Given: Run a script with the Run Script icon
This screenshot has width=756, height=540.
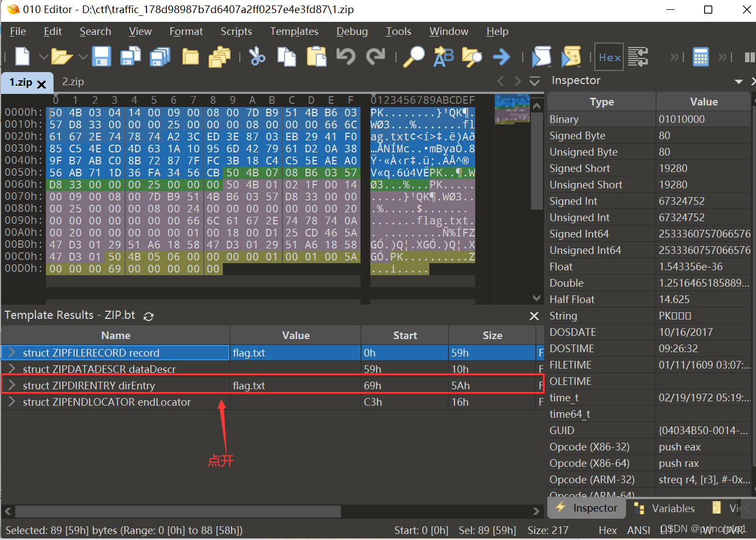Looking at the screenshot, I should (x=541, y=56).
